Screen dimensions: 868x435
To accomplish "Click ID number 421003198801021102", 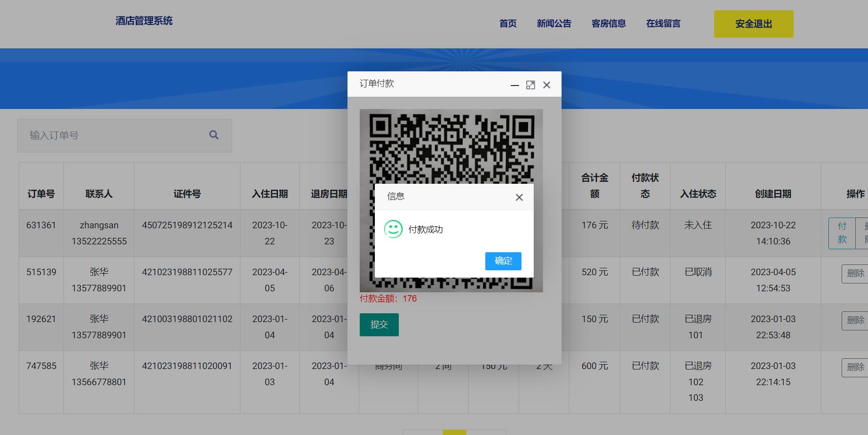I will point(187,319).
